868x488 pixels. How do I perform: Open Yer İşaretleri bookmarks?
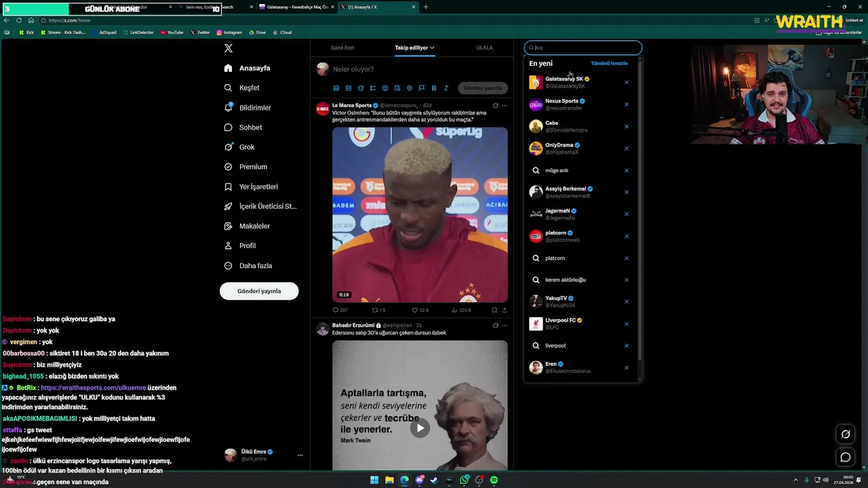click(251, 186)
